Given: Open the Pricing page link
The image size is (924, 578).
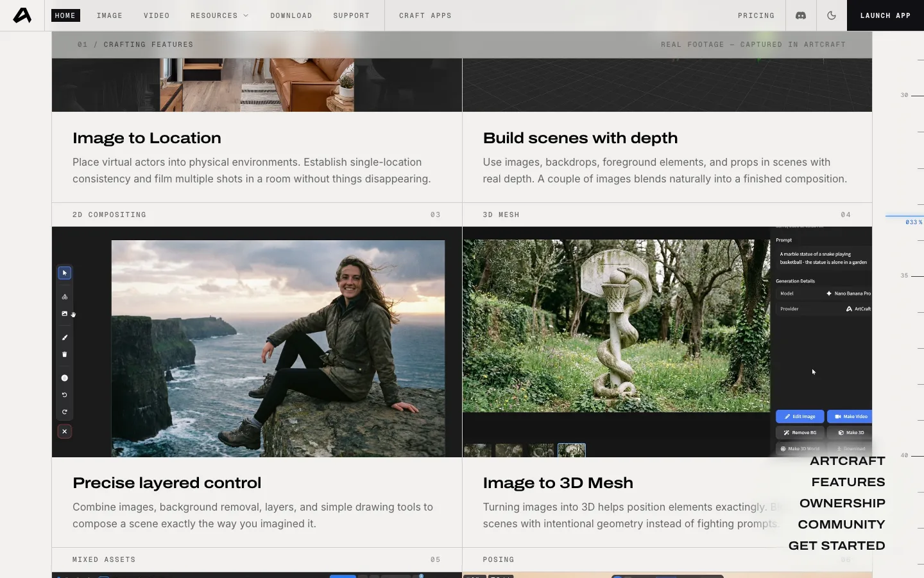Looking at the screenshot, I should coord(756,15).
